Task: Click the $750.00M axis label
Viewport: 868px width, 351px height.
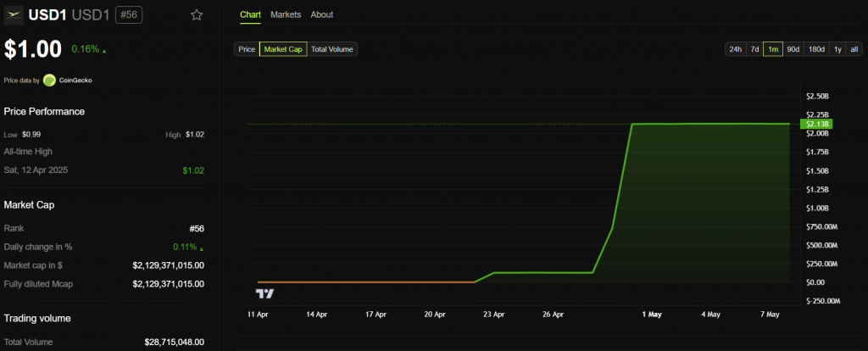Action: 821,226
